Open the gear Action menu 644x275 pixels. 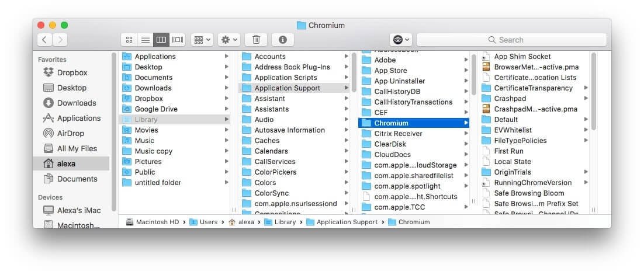pos(228,40)
